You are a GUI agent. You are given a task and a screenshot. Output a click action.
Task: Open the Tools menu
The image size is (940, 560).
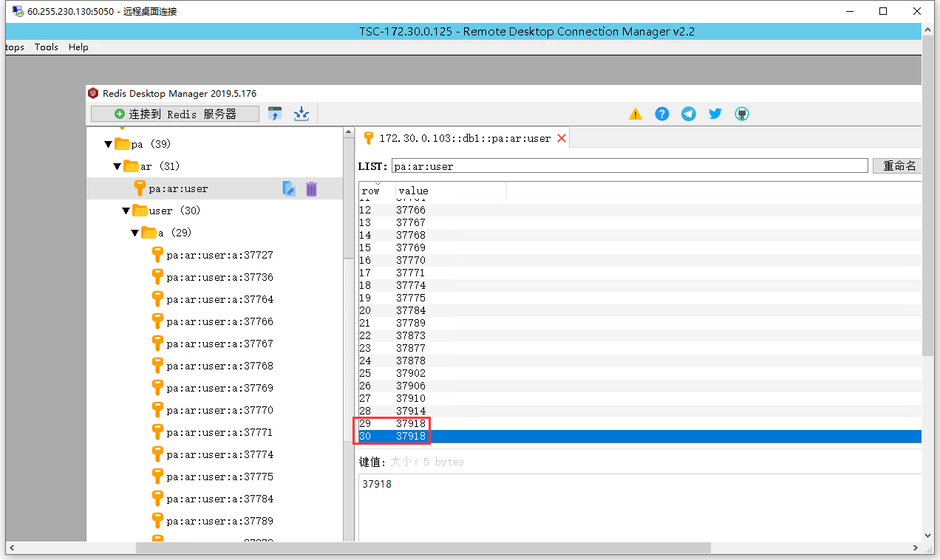coord(46,47)
